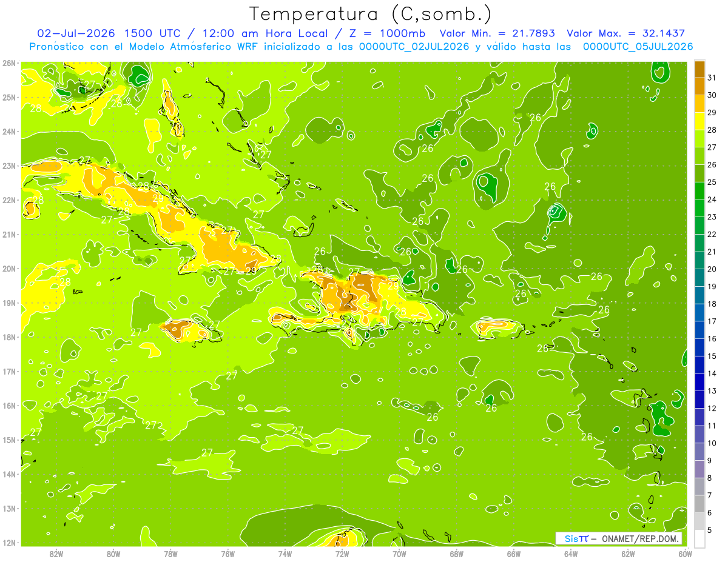Click "Pronóstico con el Modelo Atmósferico WRF" text
Viewport: 728px width, 562px height.
145,47
